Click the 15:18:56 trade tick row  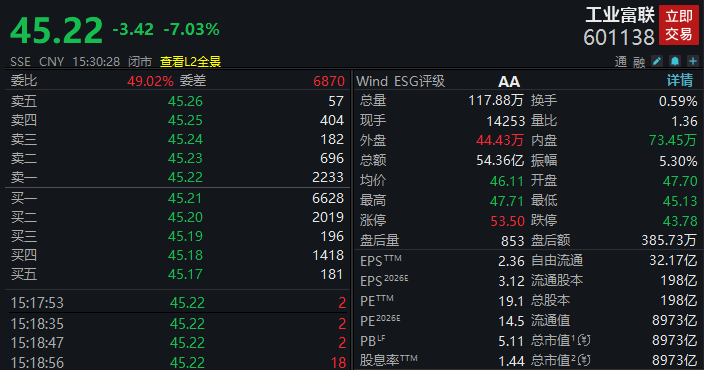click(x=177, y=362)
